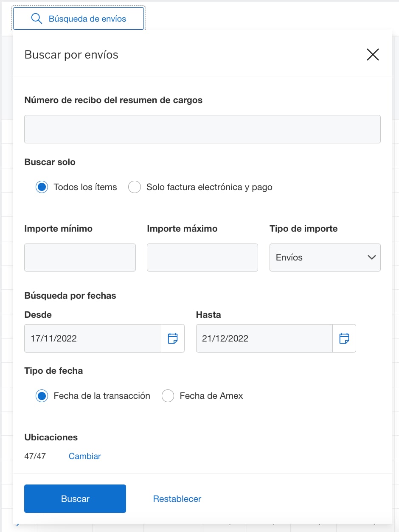Image resolution: width=399 pixels, height=532 pixels.
Task: Click inside the Importe máximo field
Action: tap(202, 258)
